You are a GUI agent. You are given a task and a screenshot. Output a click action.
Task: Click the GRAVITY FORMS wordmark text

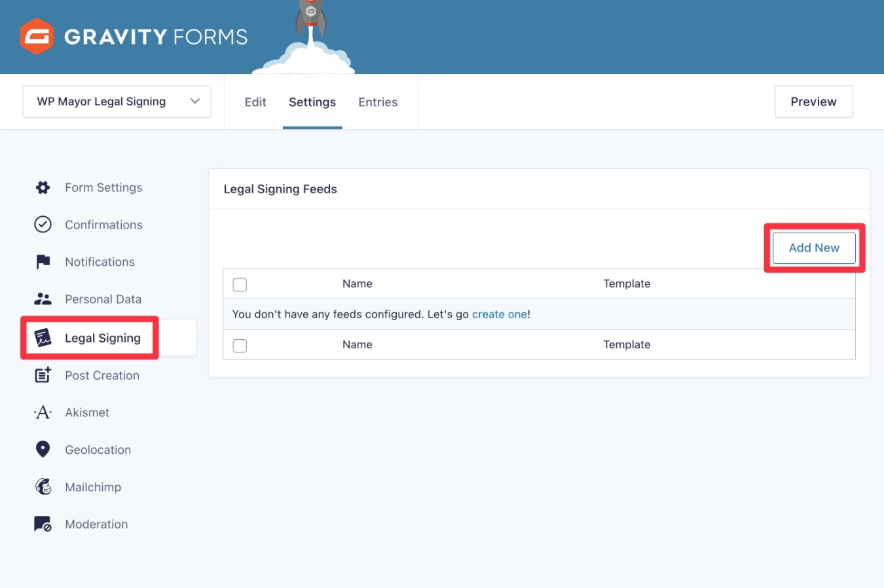(x=156, y=37)
